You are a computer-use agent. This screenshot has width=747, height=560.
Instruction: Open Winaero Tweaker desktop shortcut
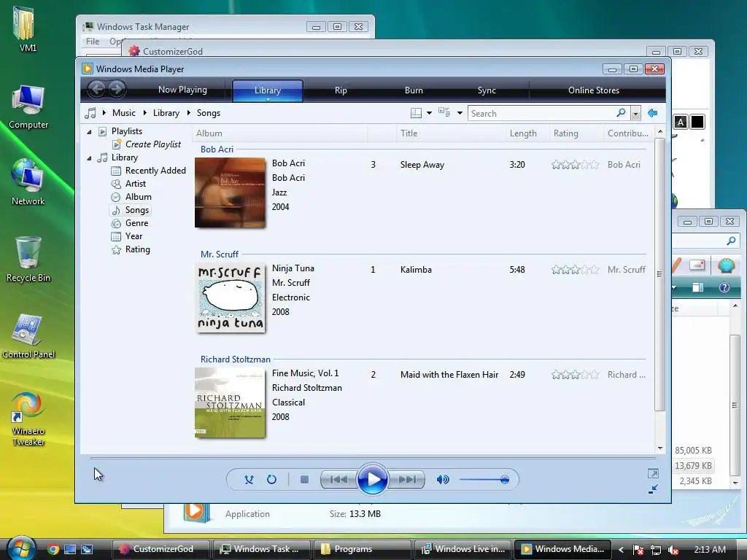[28, 419]
